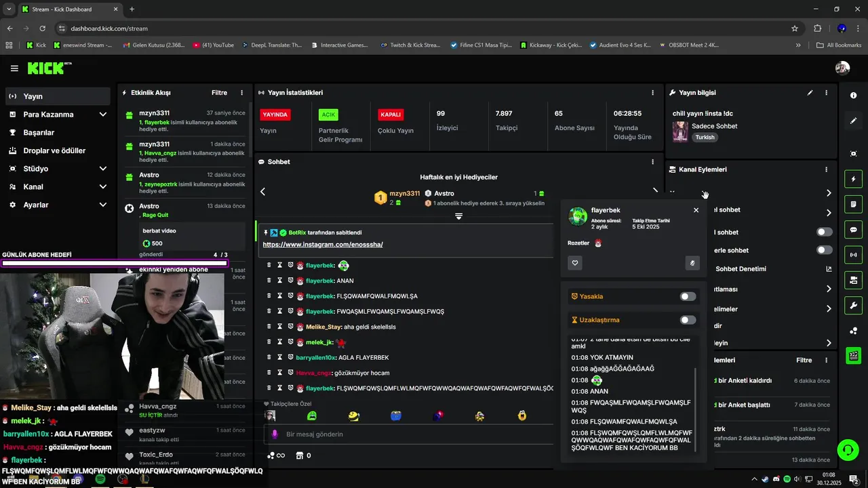Click the pencil icon in the right sidebar
This screenshot has height=488, width=868.
[x=853, y=121]
